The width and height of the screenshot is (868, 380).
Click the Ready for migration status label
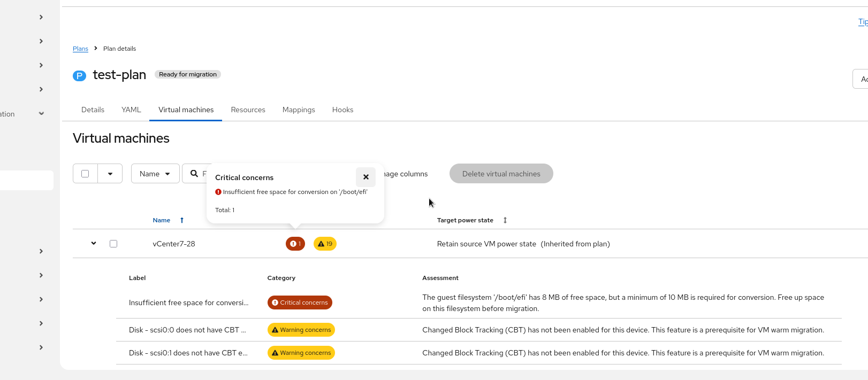point(188,74)
